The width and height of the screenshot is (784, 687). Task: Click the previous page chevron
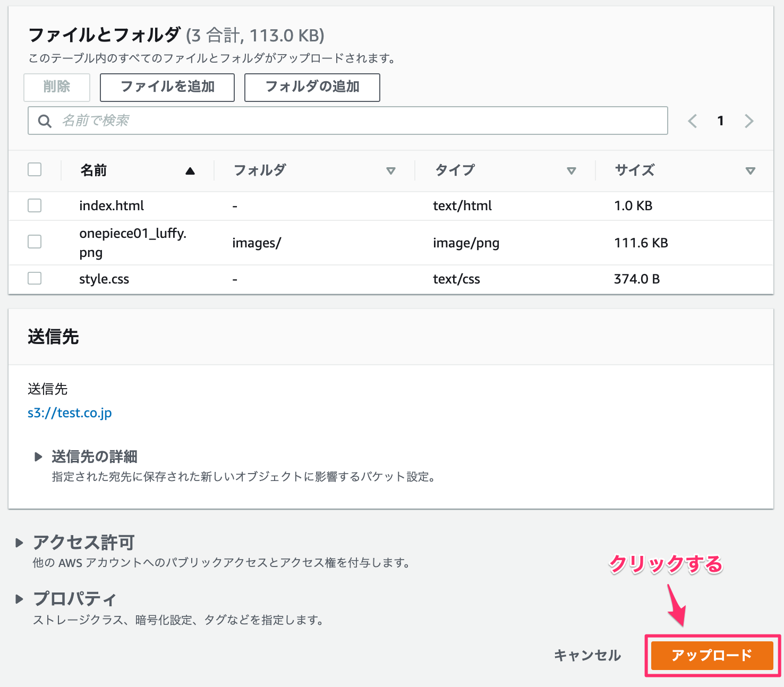692,121
